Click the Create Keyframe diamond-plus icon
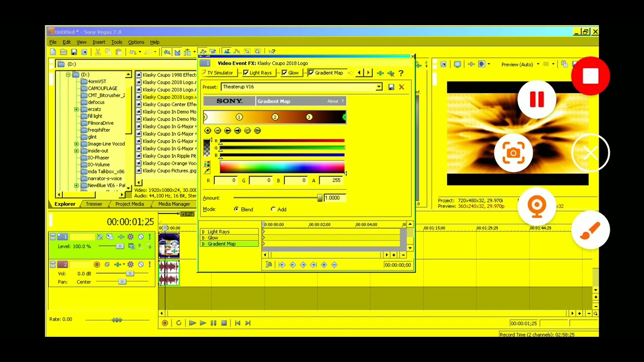 [324, 265]
